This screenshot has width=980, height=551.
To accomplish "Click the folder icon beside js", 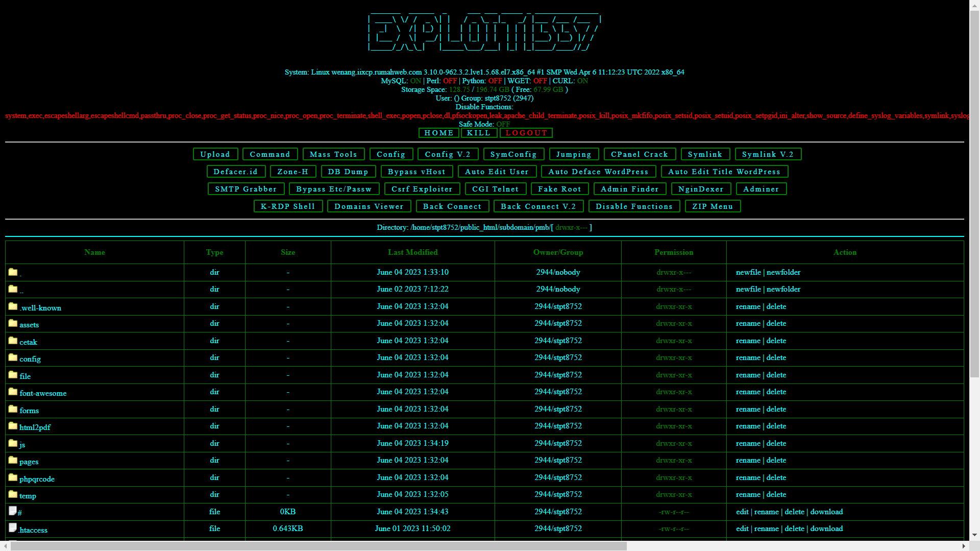I will 13,443.
